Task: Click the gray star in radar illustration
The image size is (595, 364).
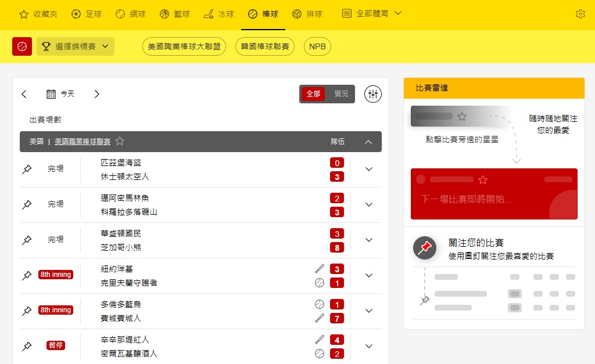Action: coord(462,117)
